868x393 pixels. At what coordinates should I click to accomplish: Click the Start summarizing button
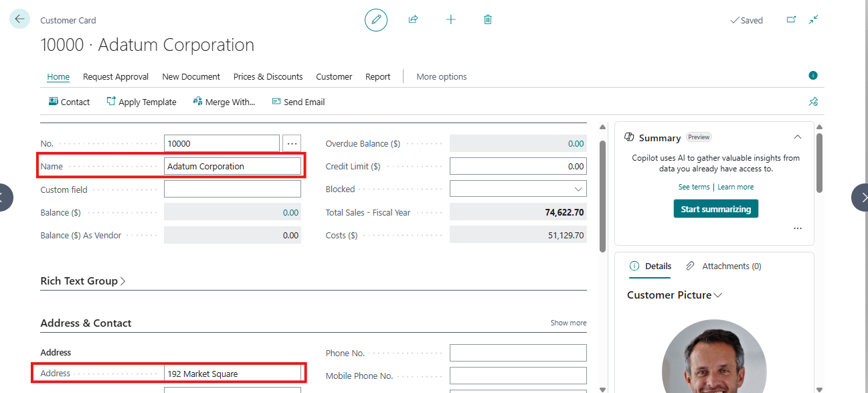(715, 209)
